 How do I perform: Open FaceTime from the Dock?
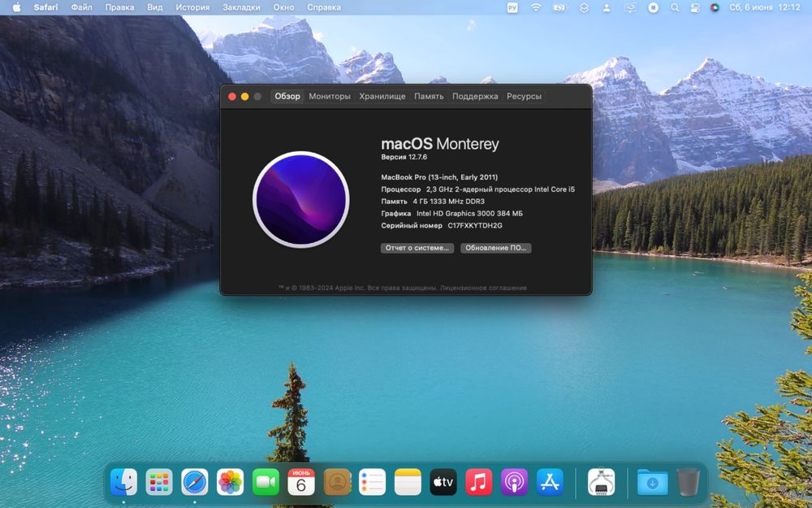(x=266, y=482)
